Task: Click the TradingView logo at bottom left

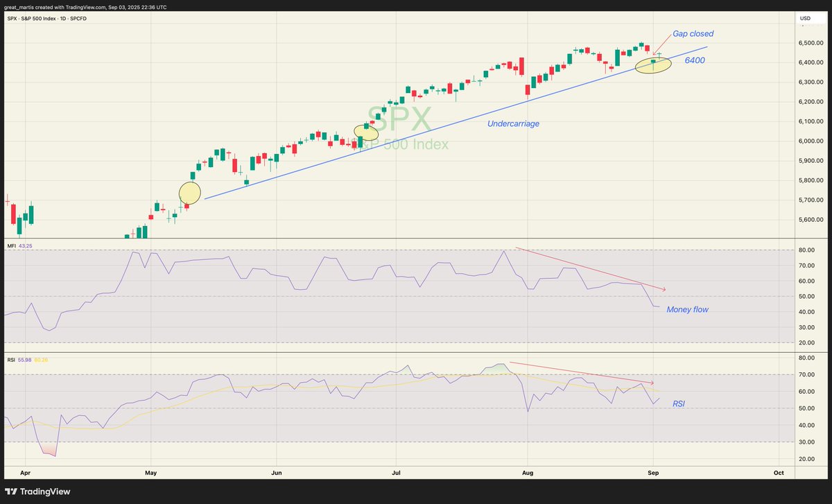Action: (x=39, y=492)
